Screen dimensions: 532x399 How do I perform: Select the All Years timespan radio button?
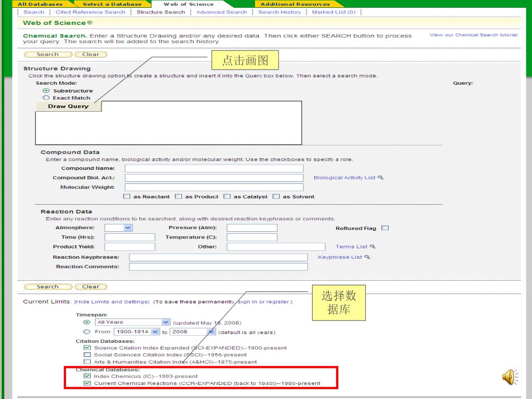[87, 322]
